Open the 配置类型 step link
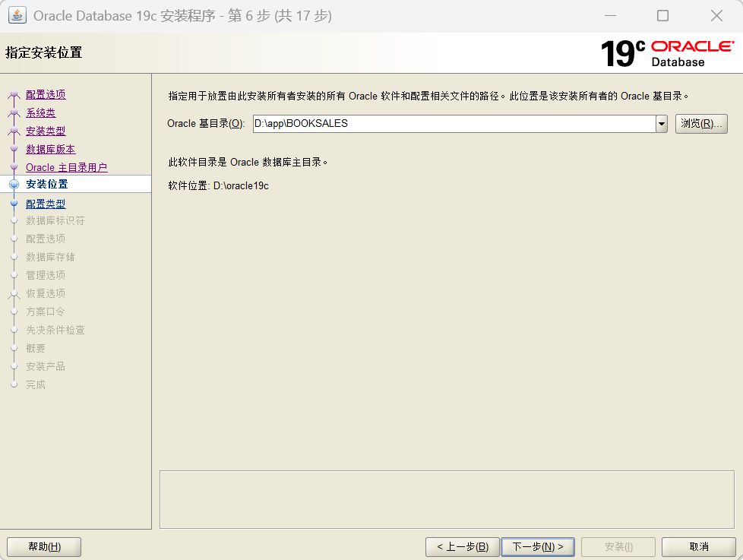This screenshot has width=743, height=560. [46, 204]
